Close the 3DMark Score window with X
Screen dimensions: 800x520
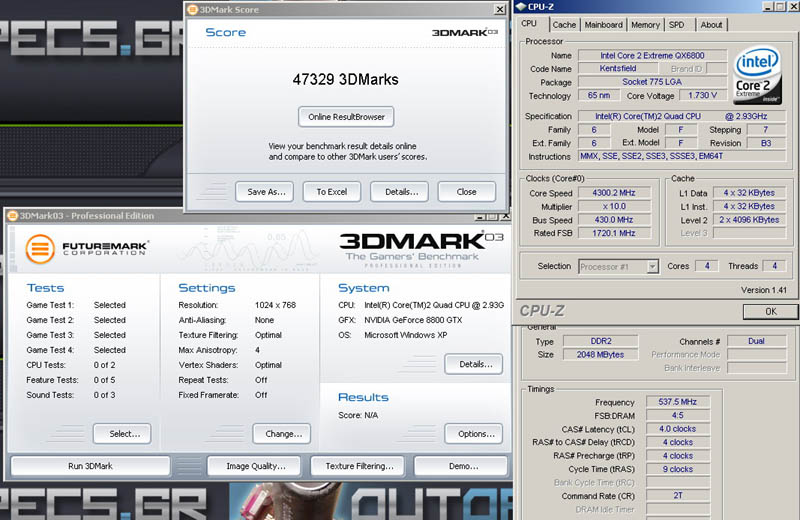[x=499, y=9]
